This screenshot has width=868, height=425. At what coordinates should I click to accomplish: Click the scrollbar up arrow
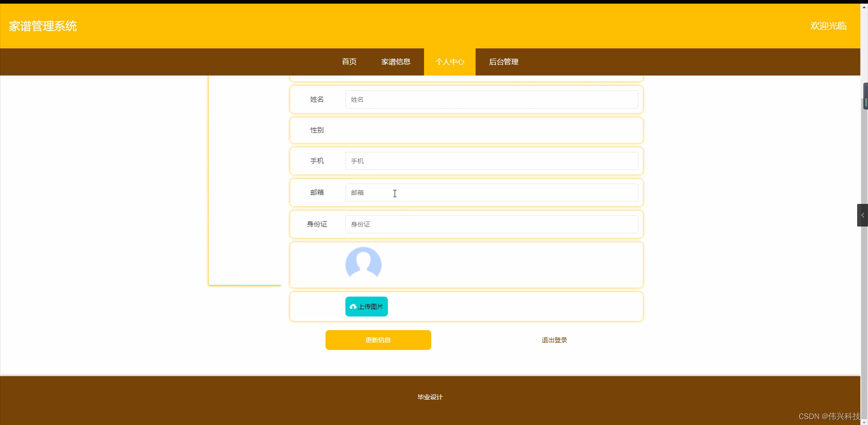(864, 6)
